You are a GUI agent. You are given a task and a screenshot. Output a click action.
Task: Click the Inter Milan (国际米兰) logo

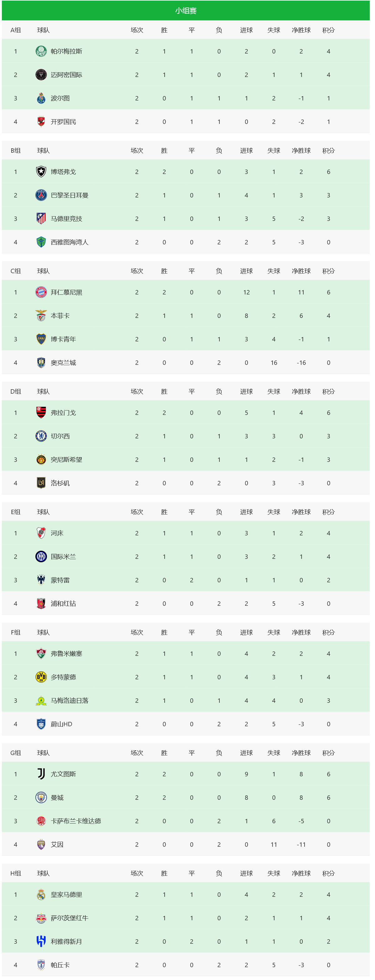click(x=41, y=557)
